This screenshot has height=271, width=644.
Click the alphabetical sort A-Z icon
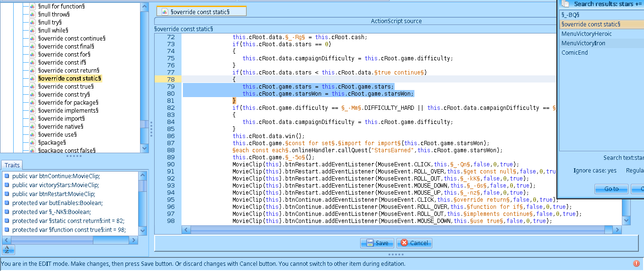pos(8,250)
